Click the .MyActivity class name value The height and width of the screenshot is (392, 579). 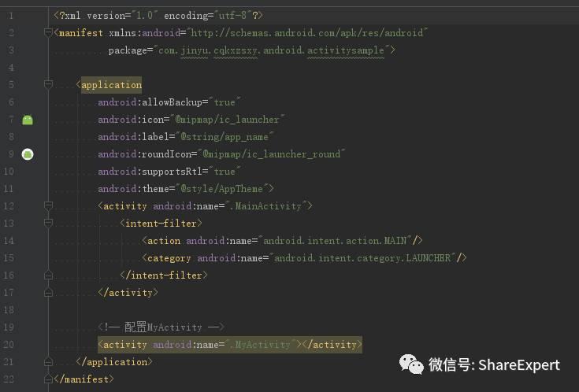coord(262,345)
